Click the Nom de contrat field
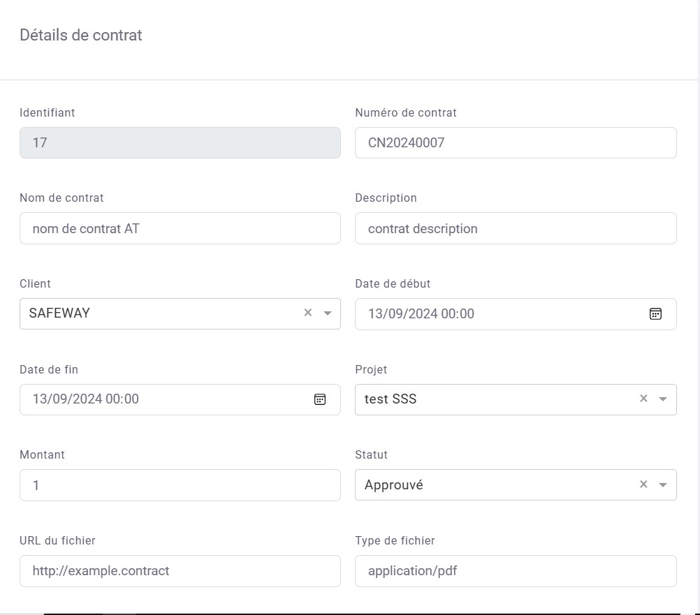This screenshot has width=700, height=615. (x=180, y=228)
